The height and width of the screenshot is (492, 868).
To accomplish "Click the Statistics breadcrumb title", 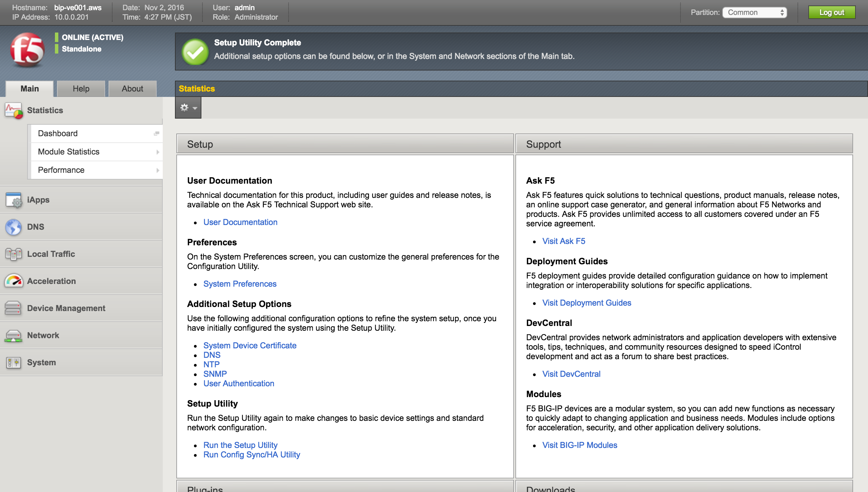I will (x=197, y=89).
